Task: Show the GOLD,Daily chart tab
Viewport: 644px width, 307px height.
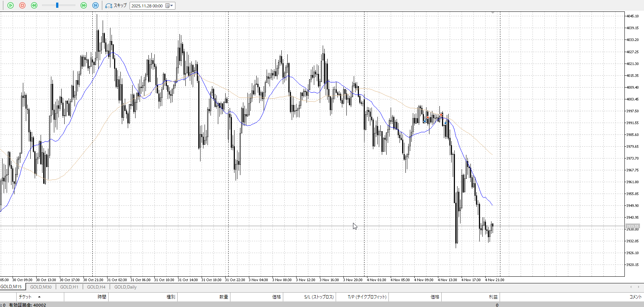Action: coord(125,287)
